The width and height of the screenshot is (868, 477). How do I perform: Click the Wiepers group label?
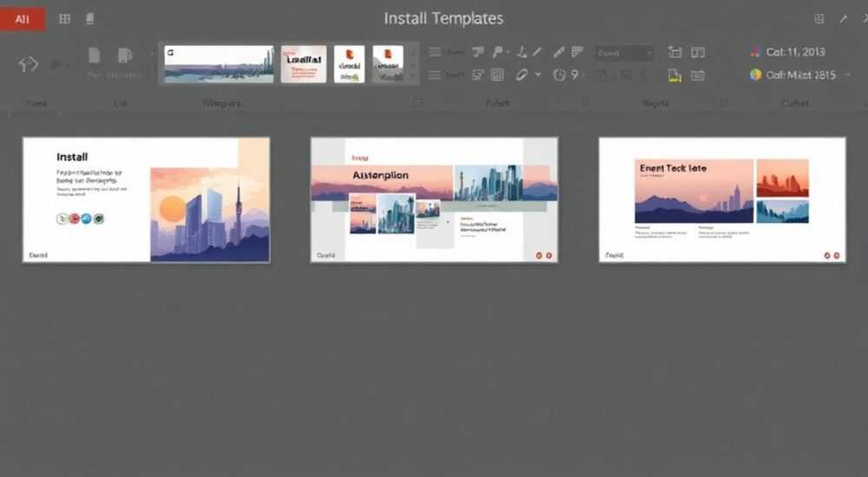[221, 103]
